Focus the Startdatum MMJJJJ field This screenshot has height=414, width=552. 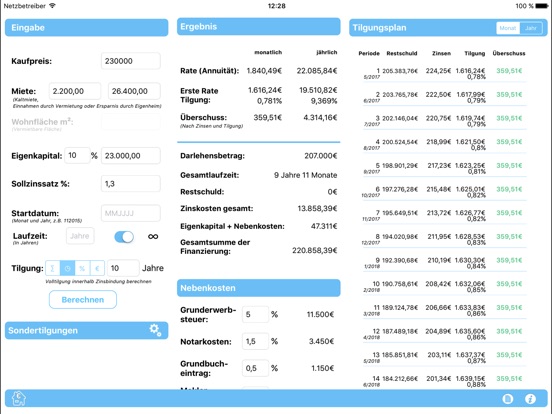131,213
